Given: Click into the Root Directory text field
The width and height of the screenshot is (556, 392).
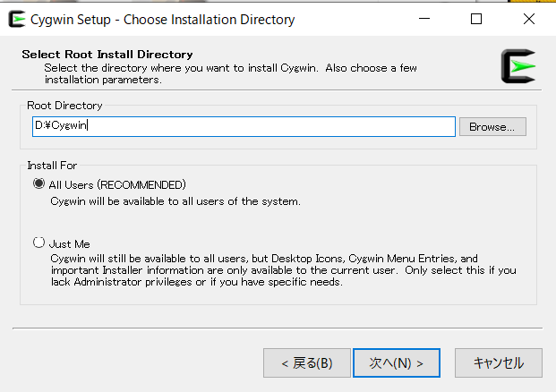Looking at the screenshot, I should [244, 126].
